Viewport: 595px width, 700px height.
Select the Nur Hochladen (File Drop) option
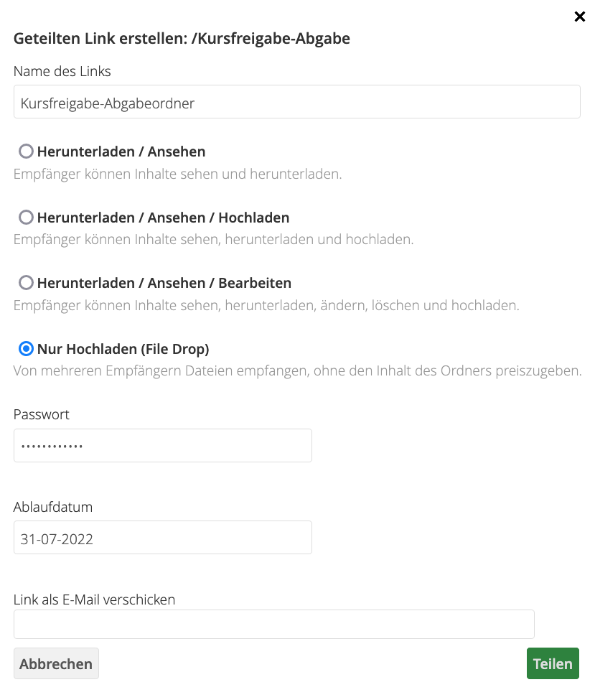(x=27, y=348)
